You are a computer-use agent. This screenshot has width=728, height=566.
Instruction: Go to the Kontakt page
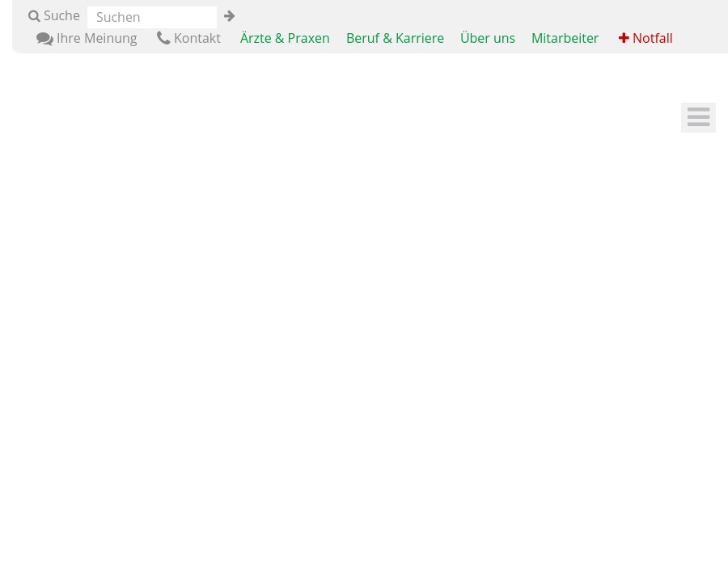197,38
